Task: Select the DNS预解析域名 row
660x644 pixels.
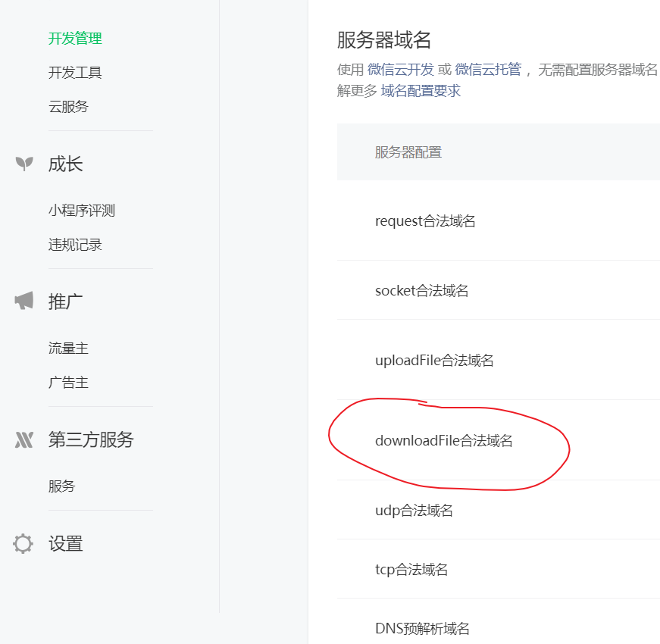Action: tap(499, 621)
